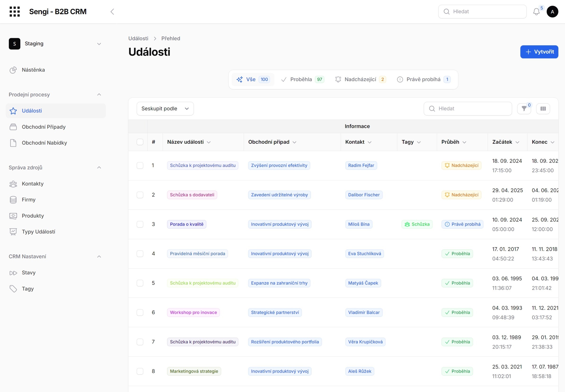The width and height of the screenshot is (565, 392).
Task: Click the table Hledat search field
Action: click(x=468, y=109)
